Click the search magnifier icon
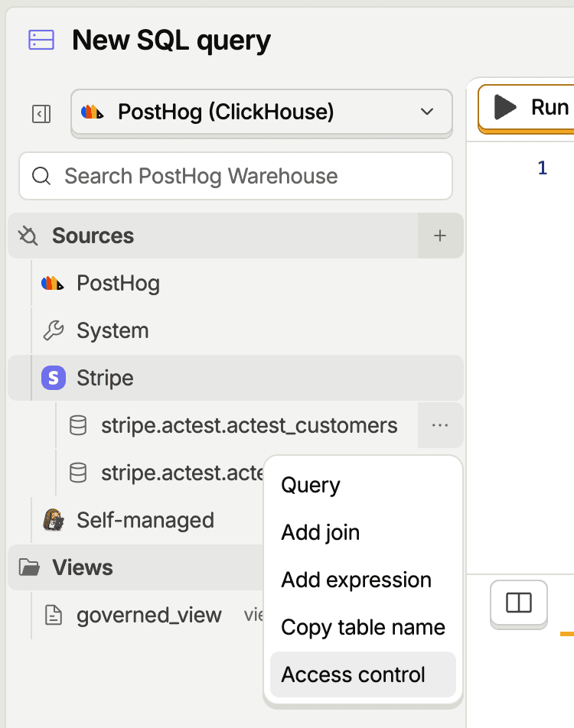The width and height of the screenshot is (574, 728). 41,176
